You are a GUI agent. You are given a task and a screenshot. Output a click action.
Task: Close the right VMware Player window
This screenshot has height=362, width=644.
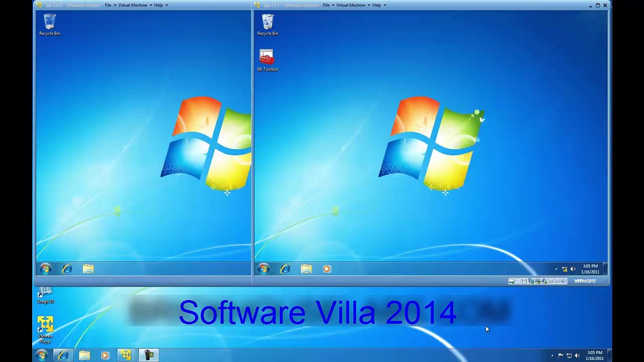[605, 5]
